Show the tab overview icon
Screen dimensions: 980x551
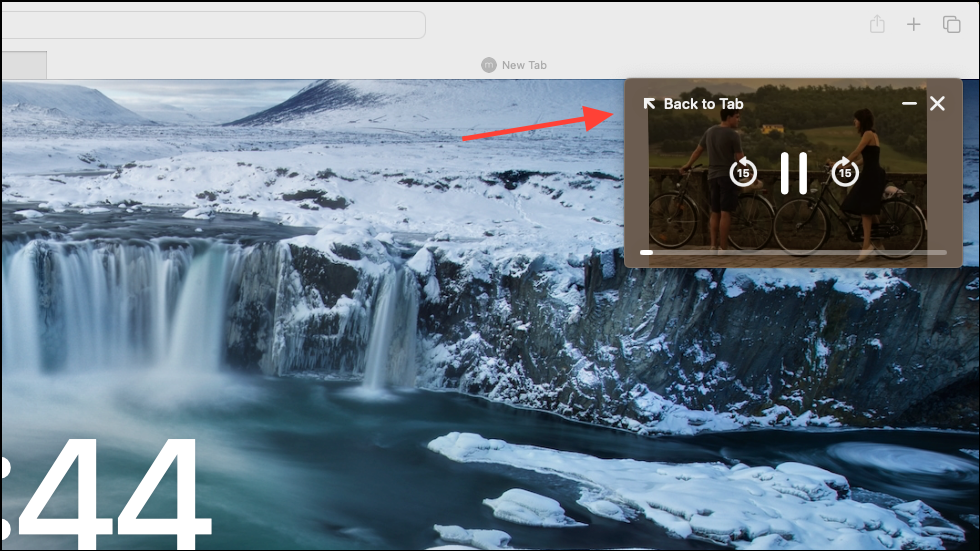pyautogui.click(x=951, y=24)
